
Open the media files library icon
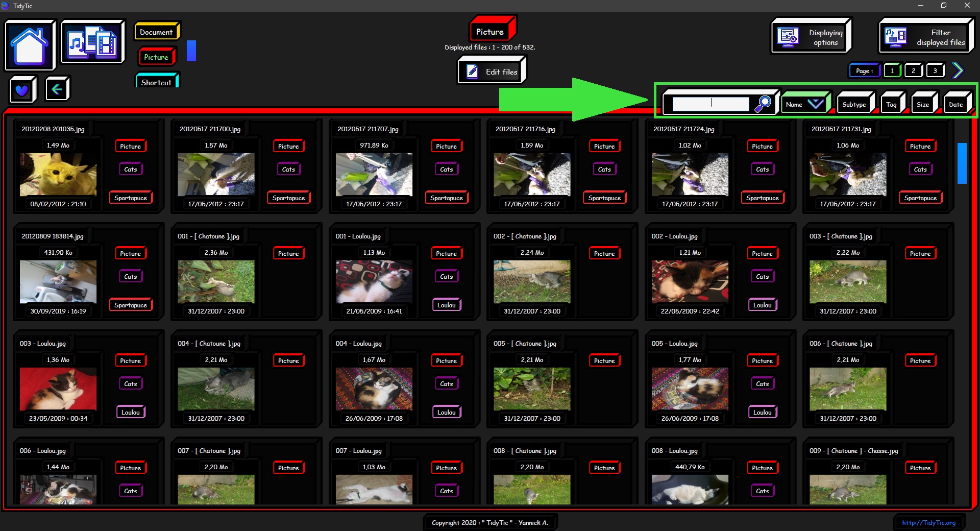[x=92, y=42]
